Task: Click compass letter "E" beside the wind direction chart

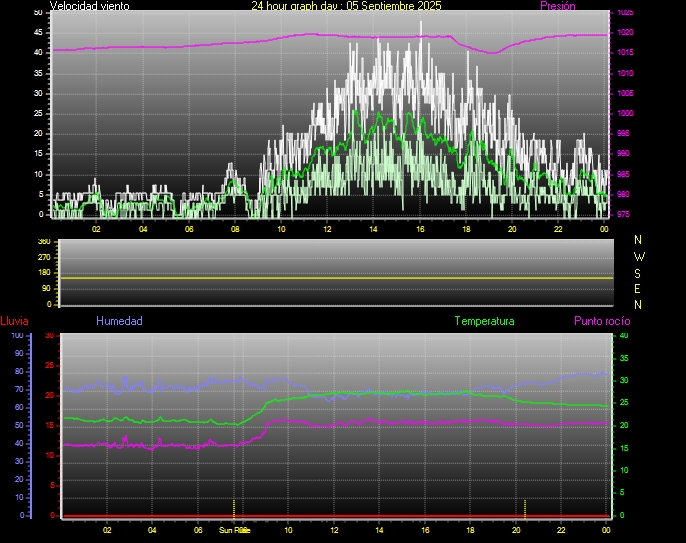Action: click(x=637, y=289)
